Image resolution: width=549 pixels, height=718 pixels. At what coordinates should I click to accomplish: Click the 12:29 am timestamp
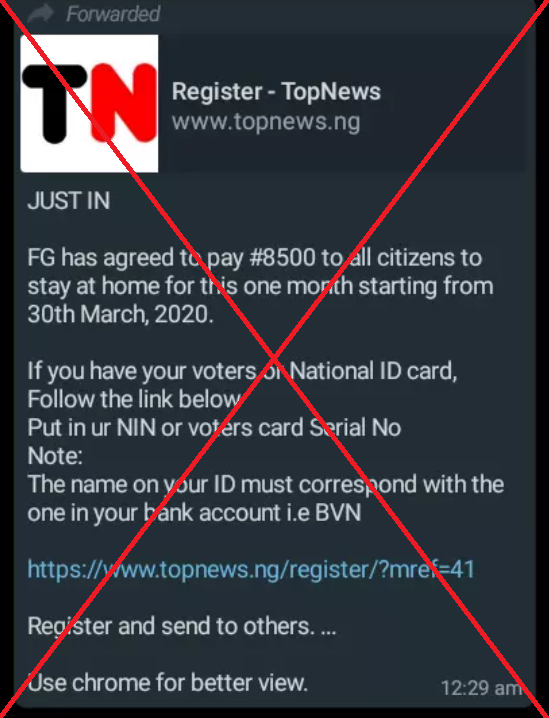(481, 688)
